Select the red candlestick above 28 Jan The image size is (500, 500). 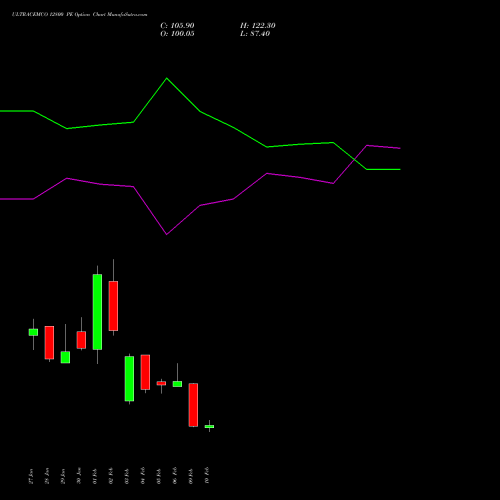(x=49, y=343)
